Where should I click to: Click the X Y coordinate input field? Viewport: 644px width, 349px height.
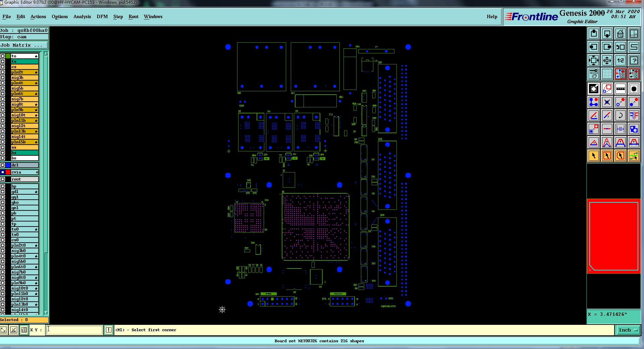(74, 330)
